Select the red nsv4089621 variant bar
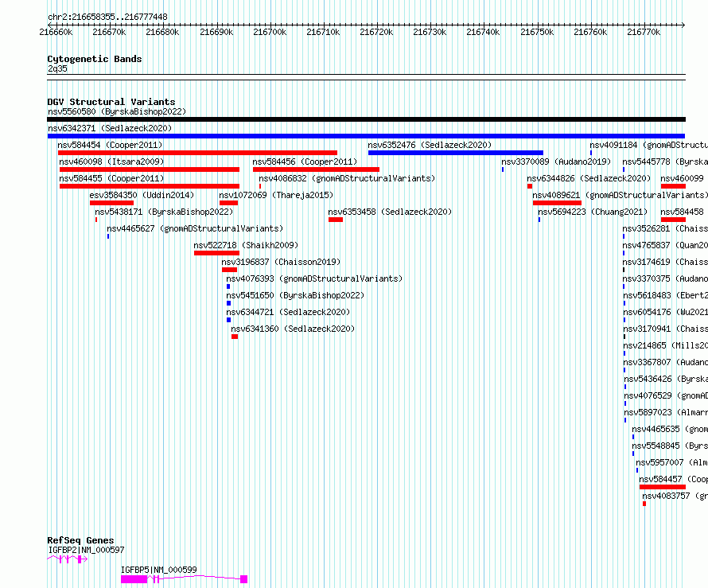The width and height of the screenshot is (708, 588). coord(557,203)
